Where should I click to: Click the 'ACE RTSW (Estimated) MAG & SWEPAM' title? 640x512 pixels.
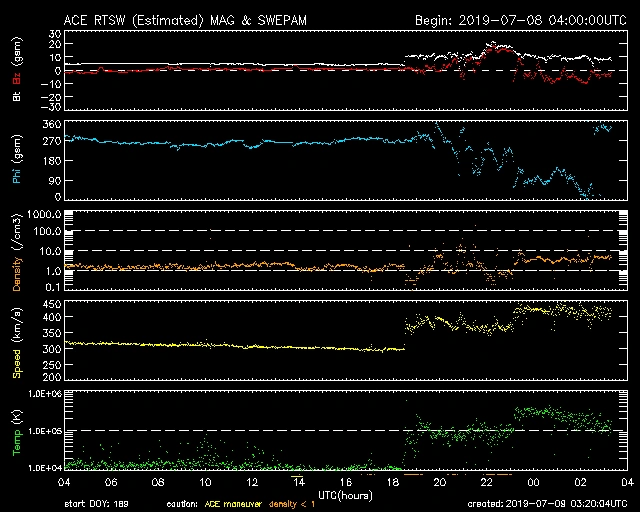click(185, 20)
